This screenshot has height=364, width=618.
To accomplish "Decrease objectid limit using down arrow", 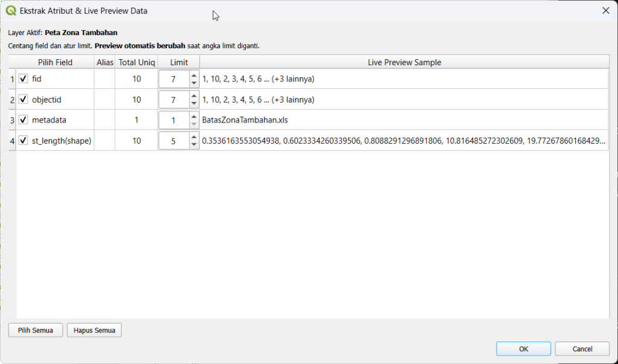I will coord(194,103).
